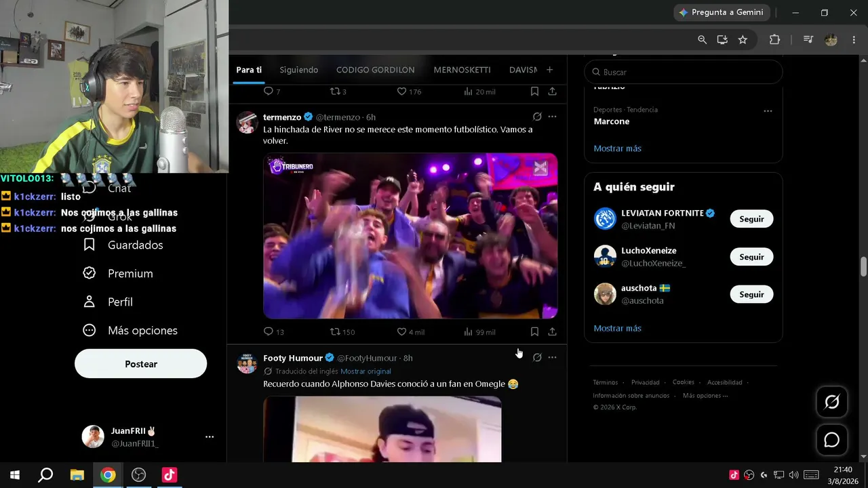Click Mostrar original on Footy Humour post

click(x=366, y=371)
